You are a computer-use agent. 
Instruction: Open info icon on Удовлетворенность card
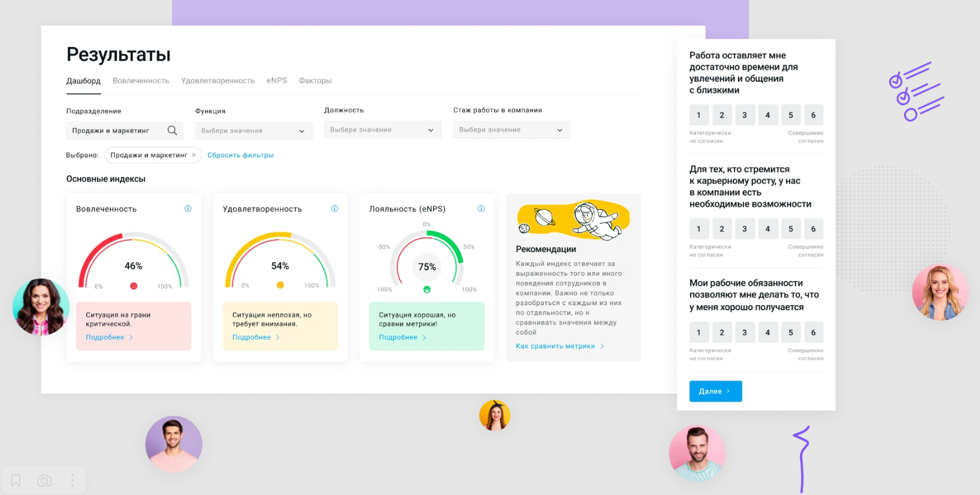click(335, 209)
